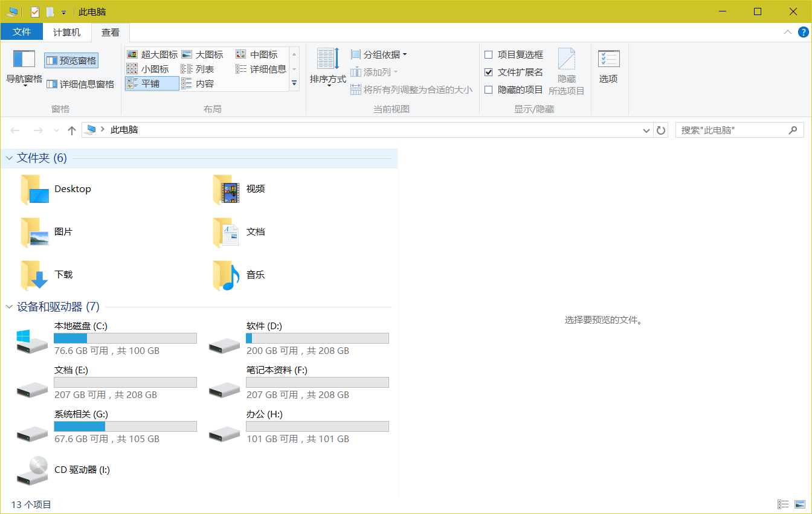The image size is (812, 514).
Task: Click the 排序方式 sort icon
Action: pos(328,59)
